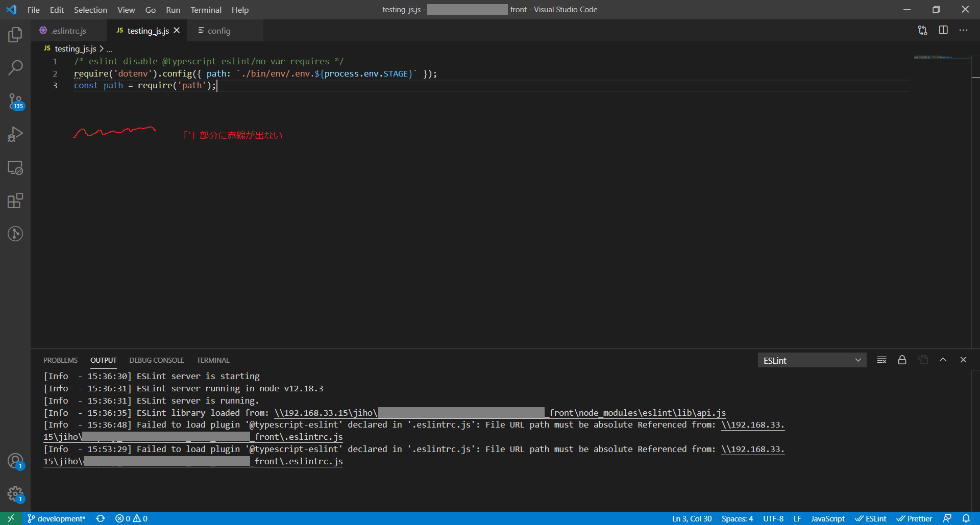The image size is (980, 525).
Task: Open the PROBLEMS panel tab
Action: [x=60, y=360]
